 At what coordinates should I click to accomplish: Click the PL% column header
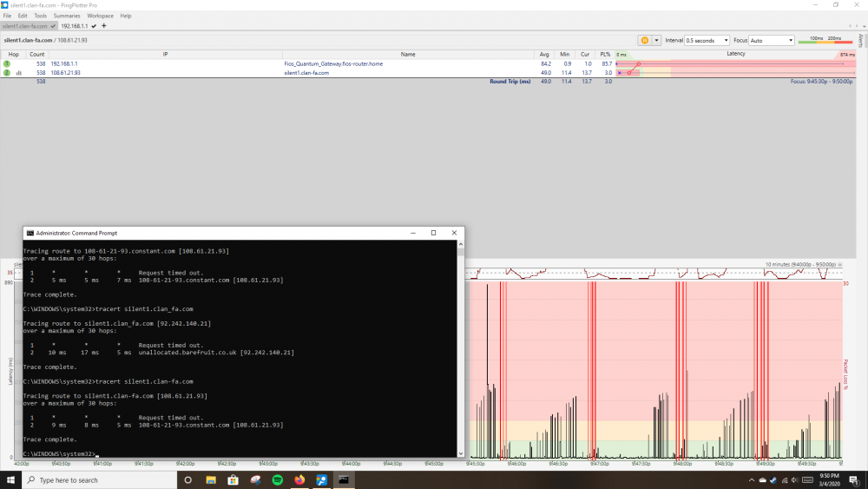click(605, 54)
